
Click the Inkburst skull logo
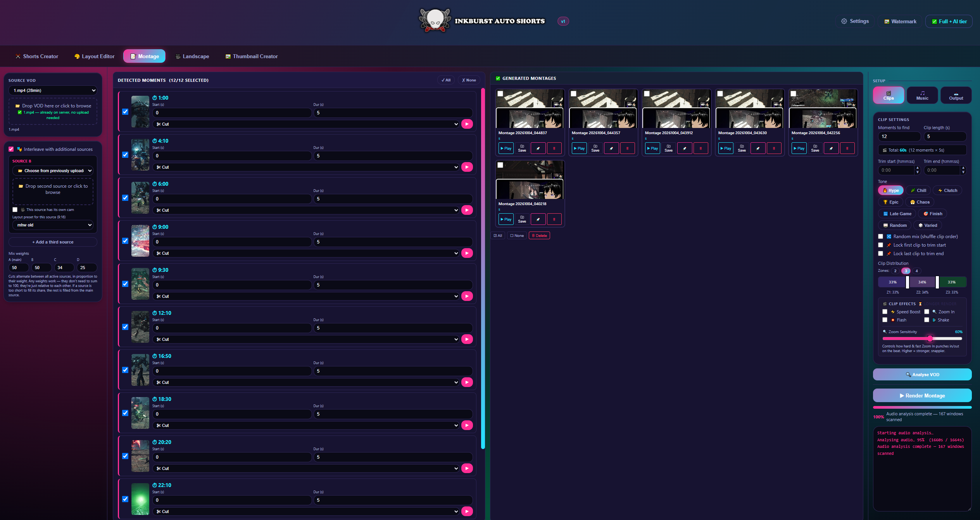pyautogui.click(x=435, y=21)
